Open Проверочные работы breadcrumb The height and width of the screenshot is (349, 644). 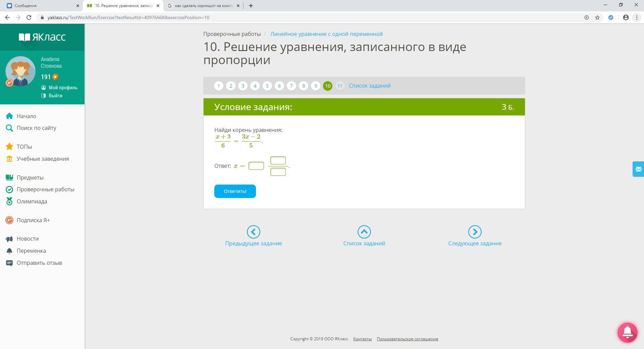pos(232,34)
